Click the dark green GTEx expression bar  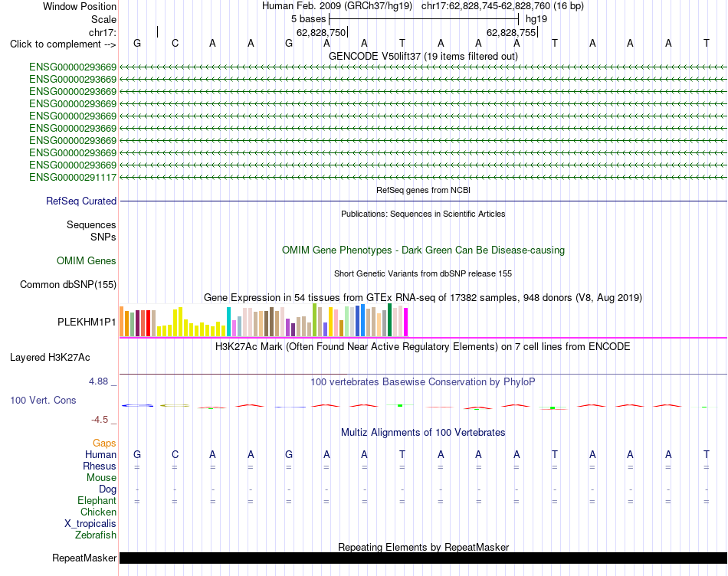tap(389, 320)
